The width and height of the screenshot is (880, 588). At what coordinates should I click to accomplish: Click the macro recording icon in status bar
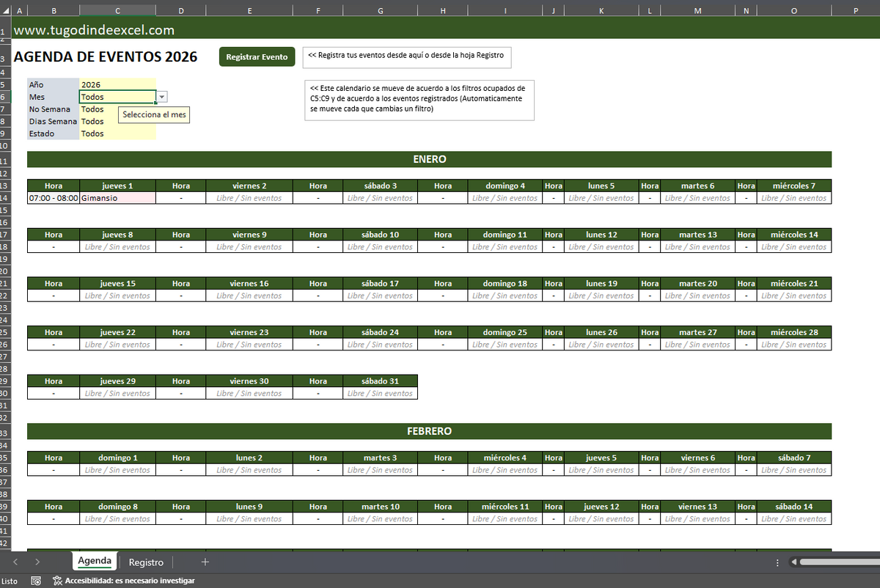(36, 581)
